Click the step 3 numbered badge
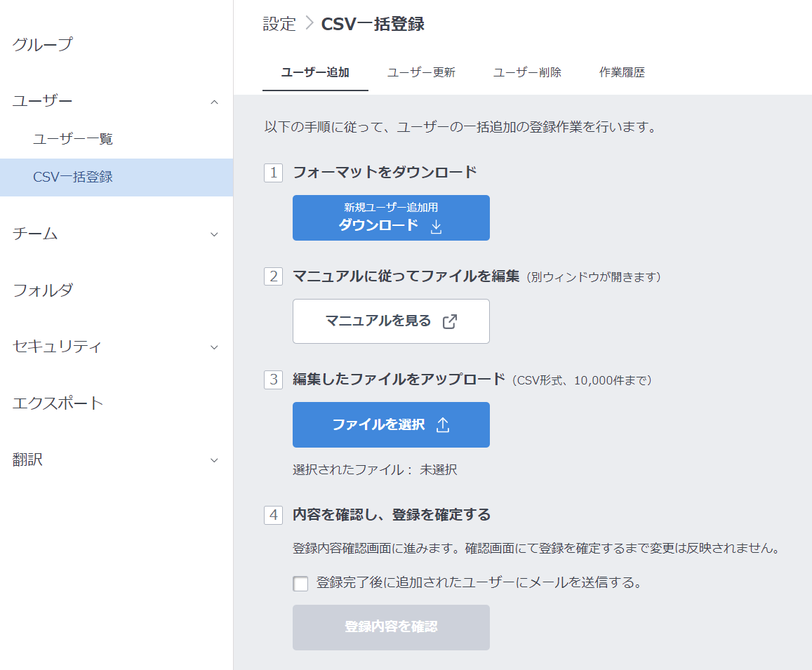The height and width of the screenshot is (670, 812). coord(273,380)
